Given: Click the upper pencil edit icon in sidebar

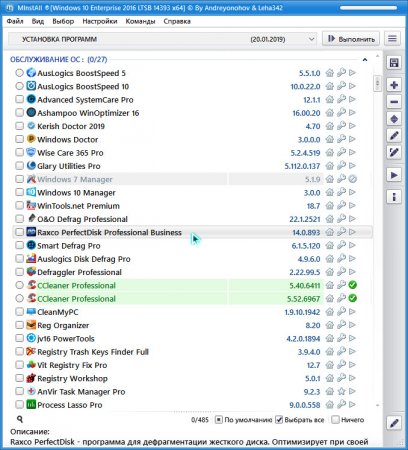Looking at the screenshot, I should pyautogui.click(x=394, y=136).
